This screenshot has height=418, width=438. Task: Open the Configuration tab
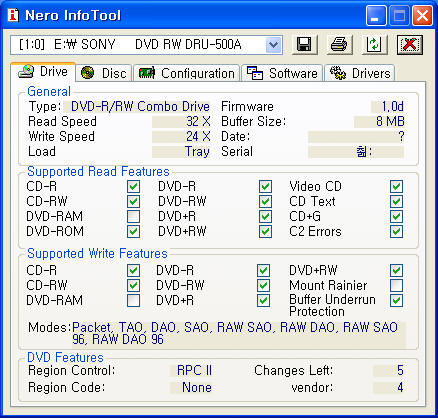[x=187, y=73]
